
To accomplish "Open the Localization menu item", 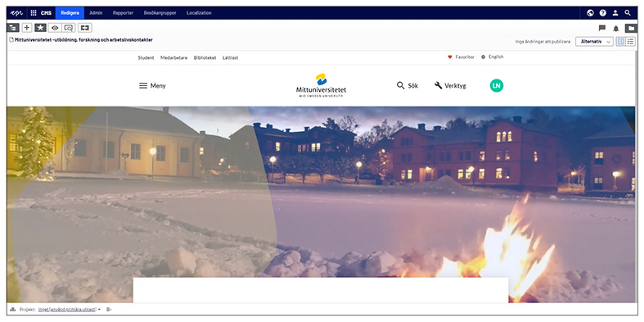I will 199,13.
